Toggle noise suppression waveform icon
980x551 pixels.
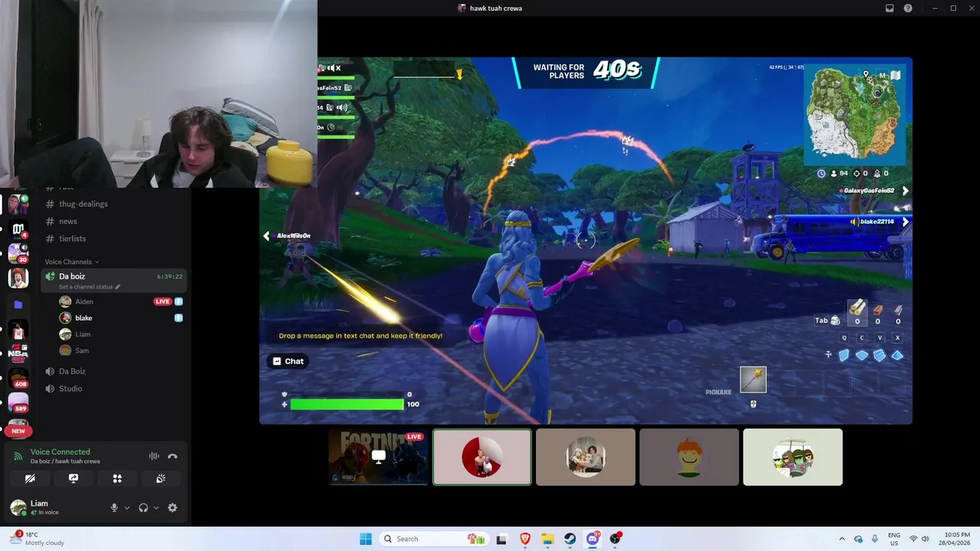click(154, 456)
